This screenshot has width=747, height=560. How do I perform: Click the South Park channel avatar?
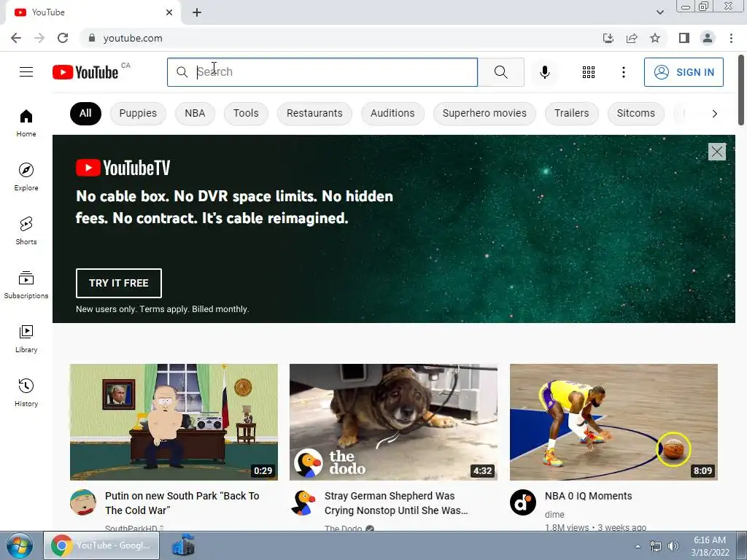click(83, 502)
